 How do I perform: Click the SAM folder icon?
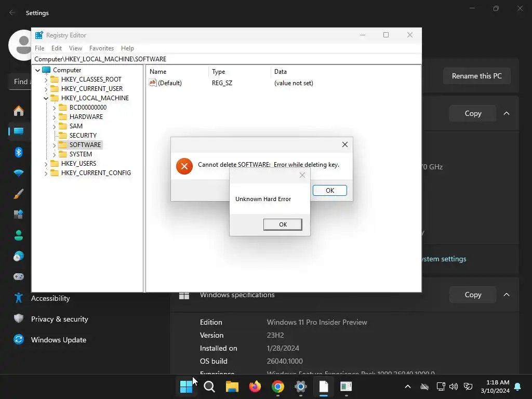pyautogui.click(x=63, y=126)
